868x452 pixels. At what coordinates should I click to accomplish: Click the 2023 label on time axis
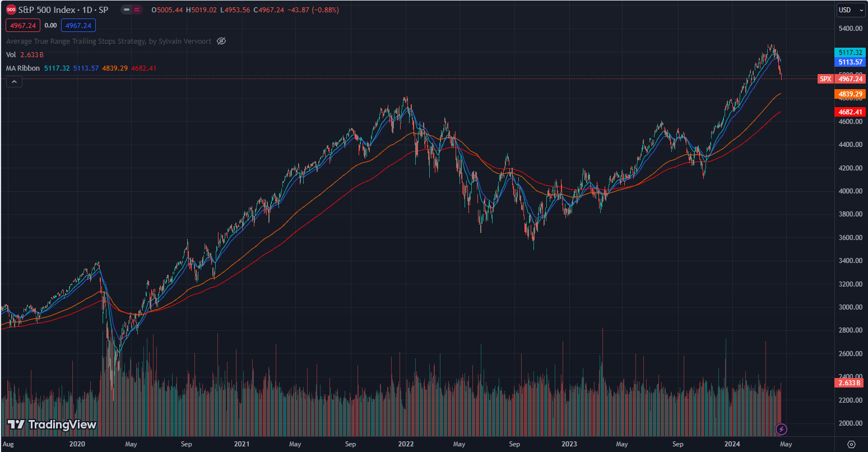tap(569, 444)
